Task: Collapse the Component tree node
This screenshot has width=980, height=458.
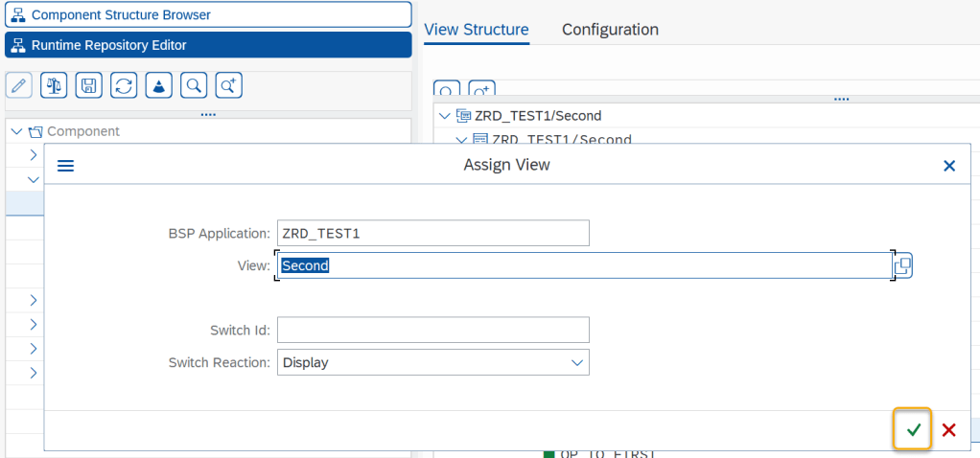Action: pyautogui.click(x=16, y=131)
